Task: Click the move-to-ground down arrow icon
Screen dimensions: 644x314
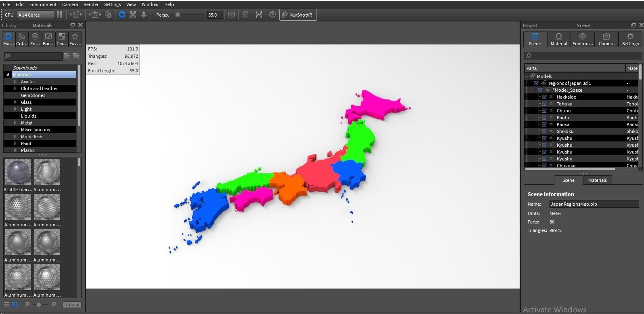Action: 144,15
